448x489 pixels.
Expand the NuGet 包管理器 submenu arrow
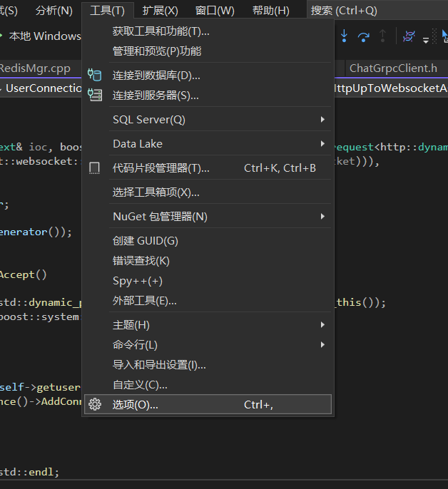(322, 217)
